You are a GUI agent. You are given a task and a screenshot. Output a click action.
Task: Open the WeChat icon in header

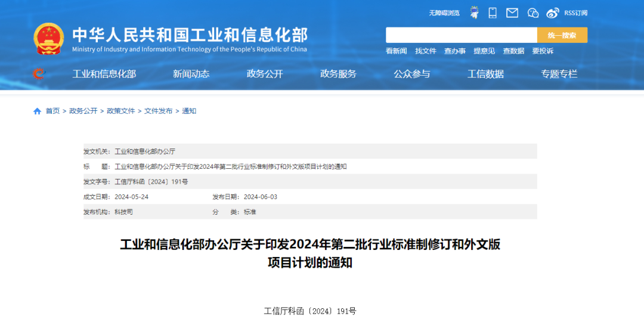pos(532,13)
